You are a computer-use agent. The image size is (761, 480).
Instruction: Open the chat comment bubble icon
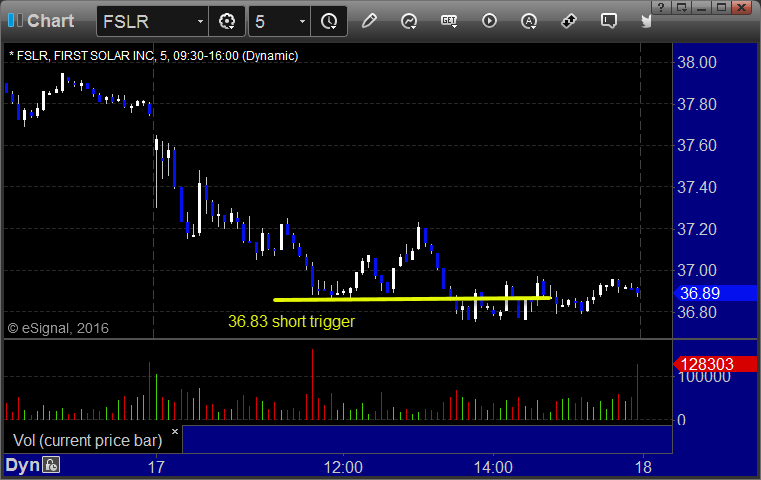(609, 21)
